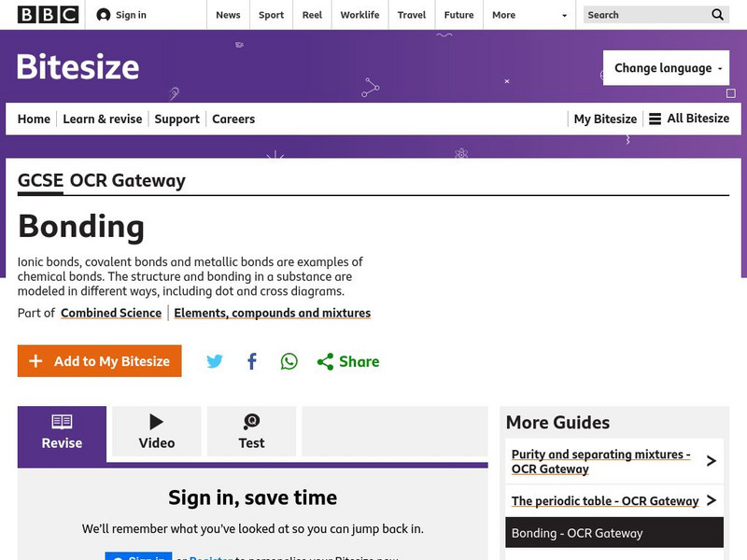Click the BBC logo
The image size is (747, 560).
(49, 15)
